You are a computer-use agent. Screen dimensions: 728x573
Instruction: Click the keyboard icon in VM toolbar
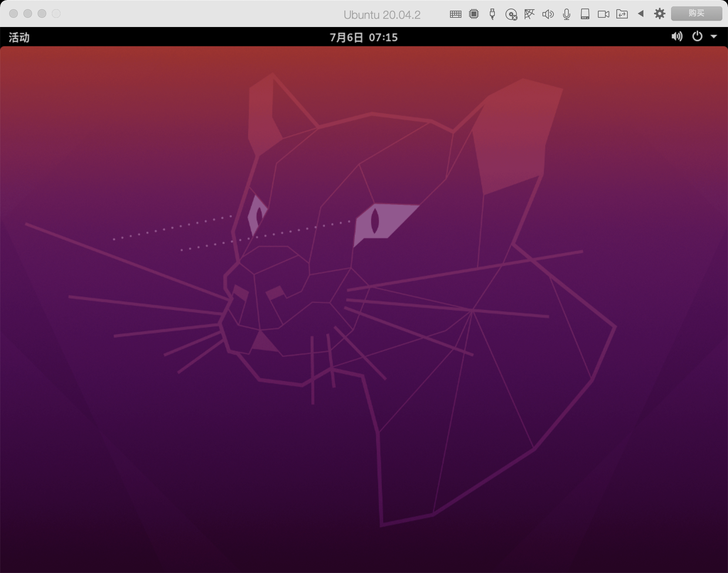coord(455,14)
